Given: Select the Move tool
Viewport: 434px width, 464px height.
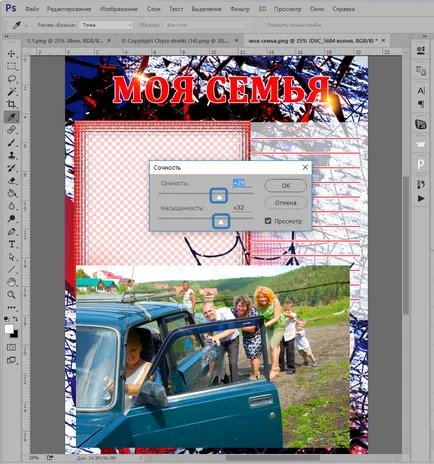Looking at the screenshot, I should 11,54.
